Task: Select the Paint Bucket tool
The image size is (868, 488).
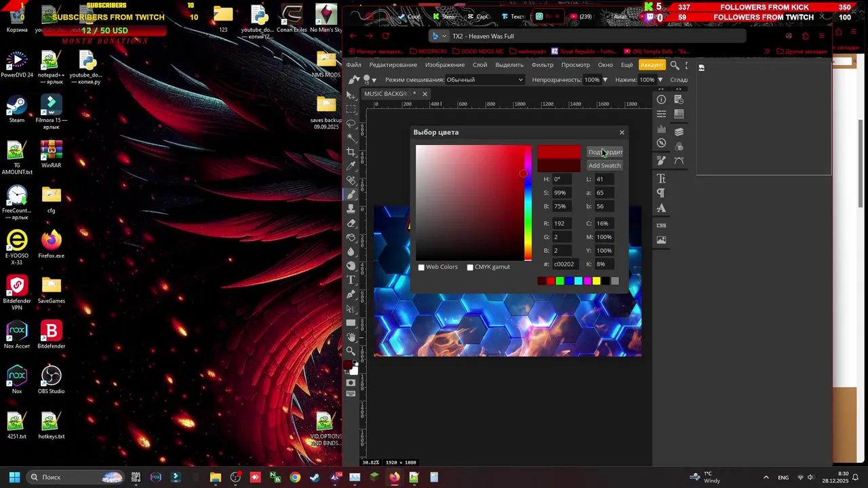Action: (351, 237)
